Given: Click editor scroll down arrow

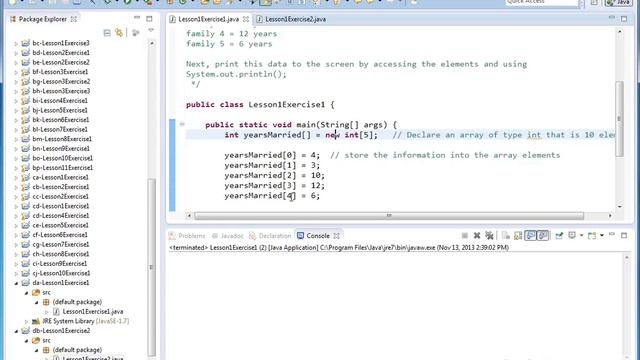Looking at the screenshot, I should 620,207.
